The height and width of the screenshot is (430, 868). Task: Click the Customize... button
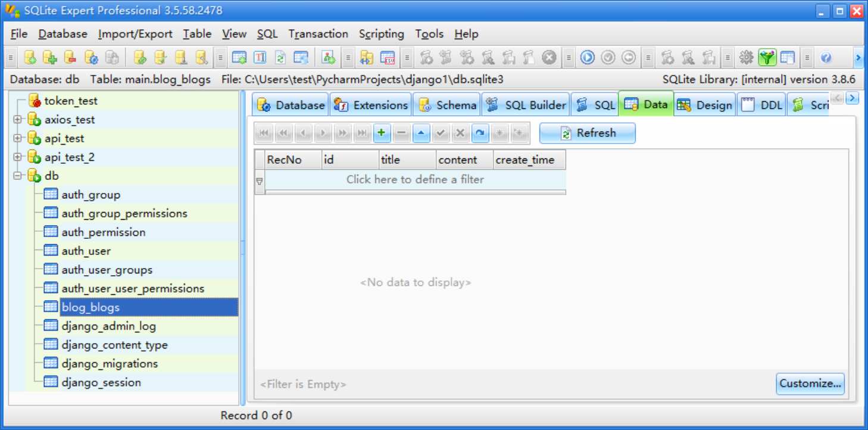(x=810, y=384)
